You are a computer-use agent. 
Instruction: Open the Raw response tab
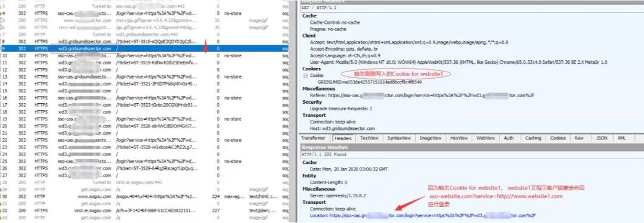(579, 138)
